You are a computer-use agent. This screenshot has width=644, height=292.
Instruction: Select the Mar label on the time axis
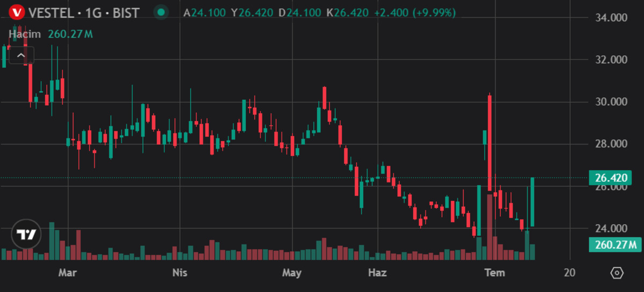point(68,273)
